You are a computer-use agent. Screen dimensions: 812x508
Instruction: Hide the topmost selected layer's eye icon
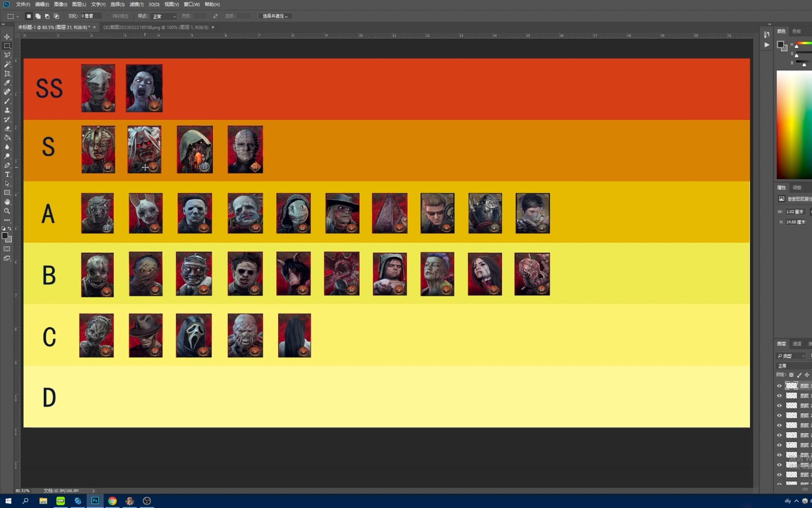(x=779, y=386)
